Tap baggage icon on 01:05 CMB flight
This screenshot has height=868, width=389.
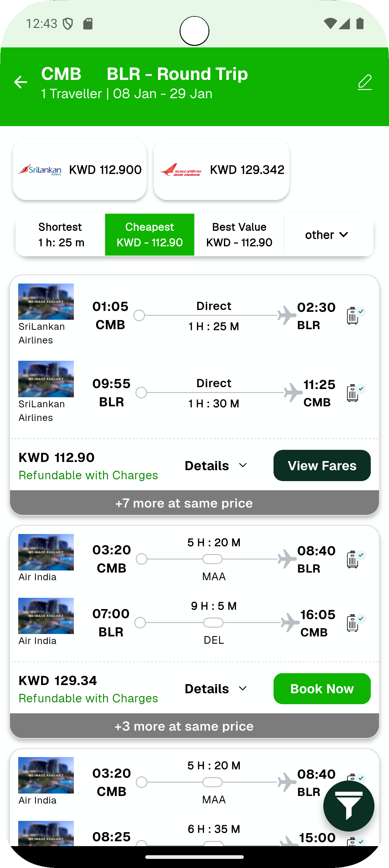[x=353, y=316]
